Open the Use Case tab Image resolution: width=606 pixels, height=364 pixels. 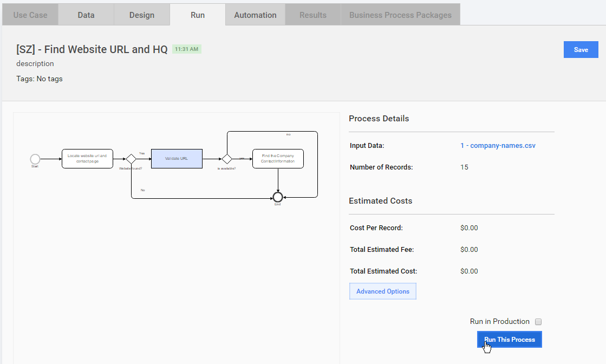point(30,15)
